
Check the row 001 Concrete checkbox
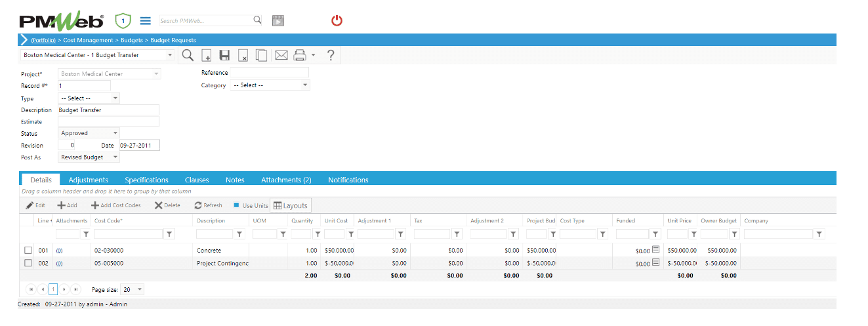[28, 251]
